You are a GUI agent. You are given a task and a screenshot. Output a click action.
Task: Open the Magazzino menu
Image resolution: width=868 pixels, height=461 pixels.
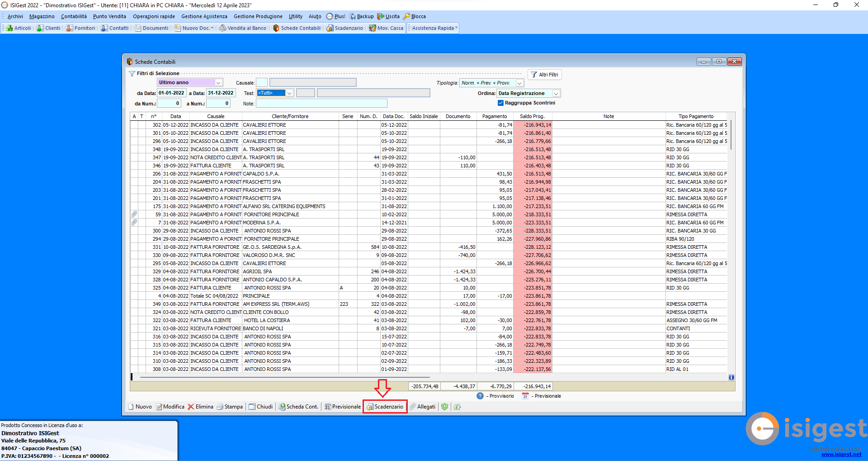click(x=42, y=16)
